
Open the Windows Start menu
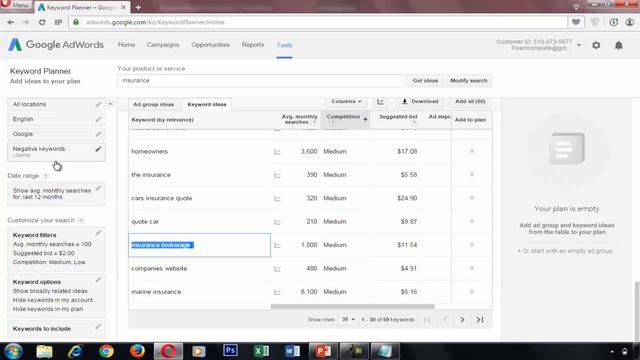pyautogui.click(x=13, y=351)
